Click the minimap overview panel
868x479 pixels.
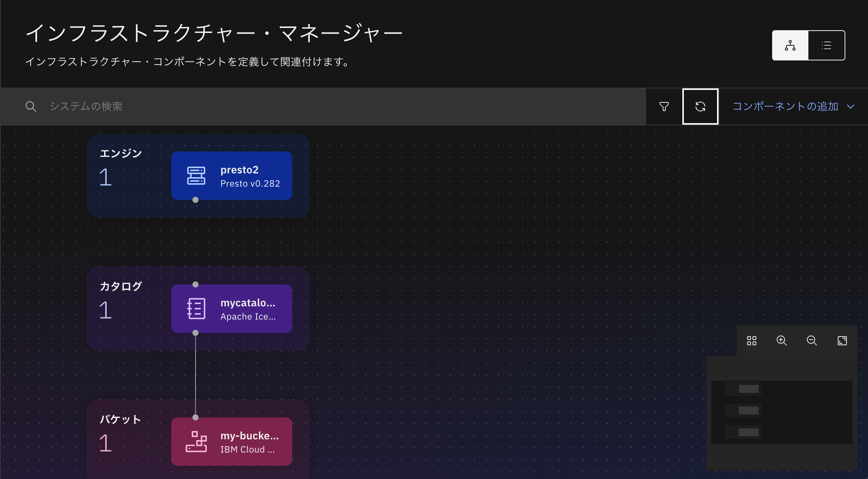coord(782,413)
